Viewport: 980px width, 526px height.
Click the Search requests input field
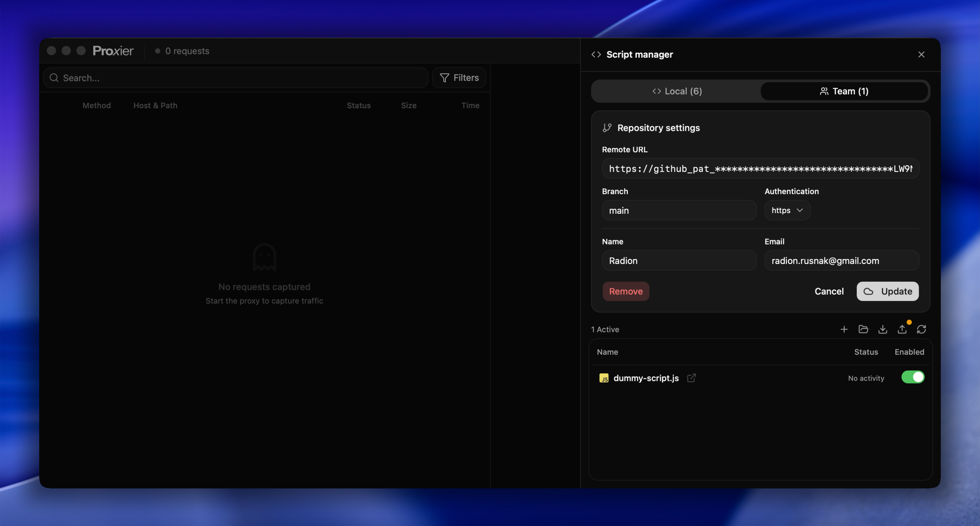click(236, 78)
